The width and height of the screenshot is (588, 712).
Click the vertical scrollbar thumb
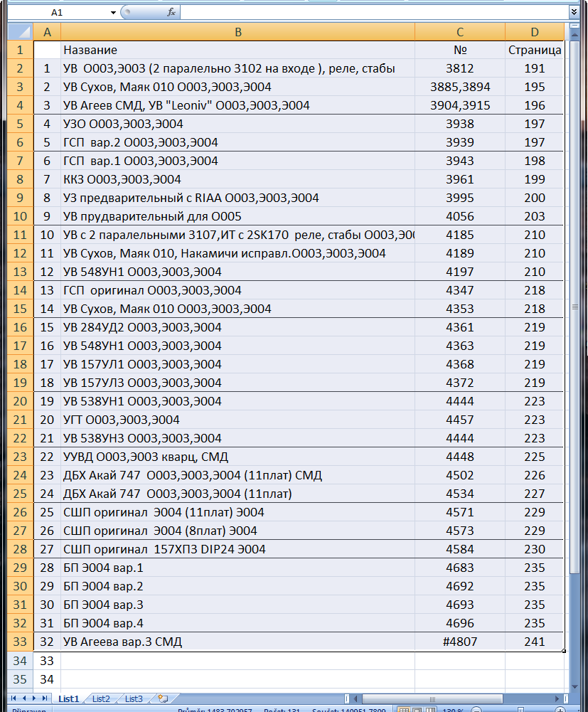tap(574, 307)
